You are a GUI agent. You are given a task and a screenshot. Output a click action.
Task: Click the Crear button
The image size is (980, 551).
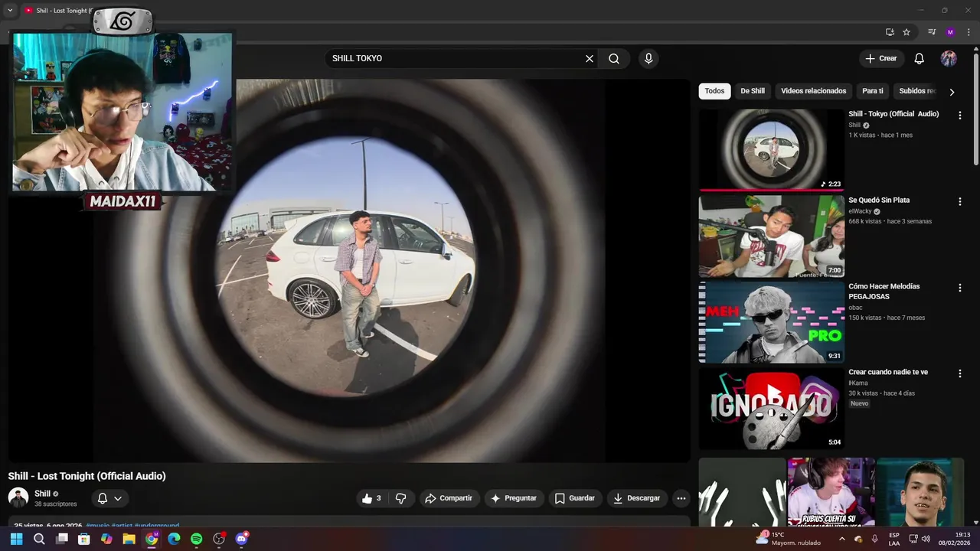[881, 58]
